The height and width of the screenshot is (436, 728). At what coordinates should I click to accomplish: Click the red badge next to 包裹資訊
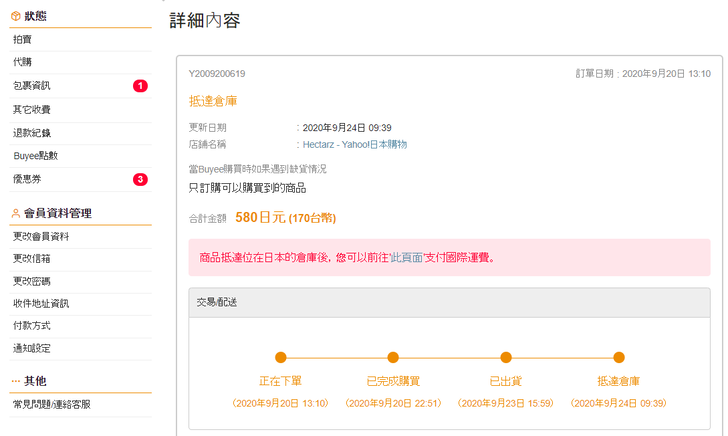140,86
